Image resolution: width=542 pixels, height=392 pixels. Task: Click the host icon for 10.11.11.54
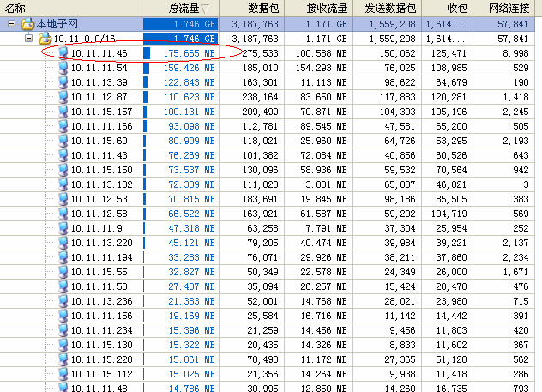(63, 68)
